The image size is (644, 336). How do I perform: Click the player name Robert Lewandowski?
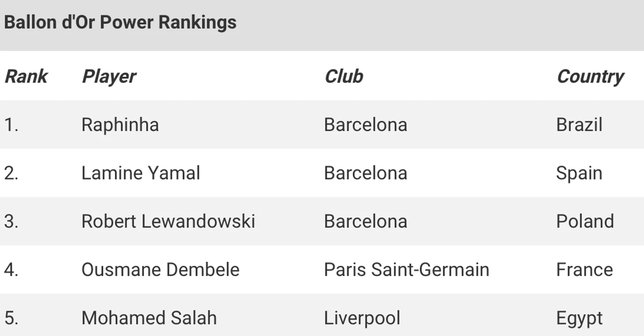click(x=168, y=221)
